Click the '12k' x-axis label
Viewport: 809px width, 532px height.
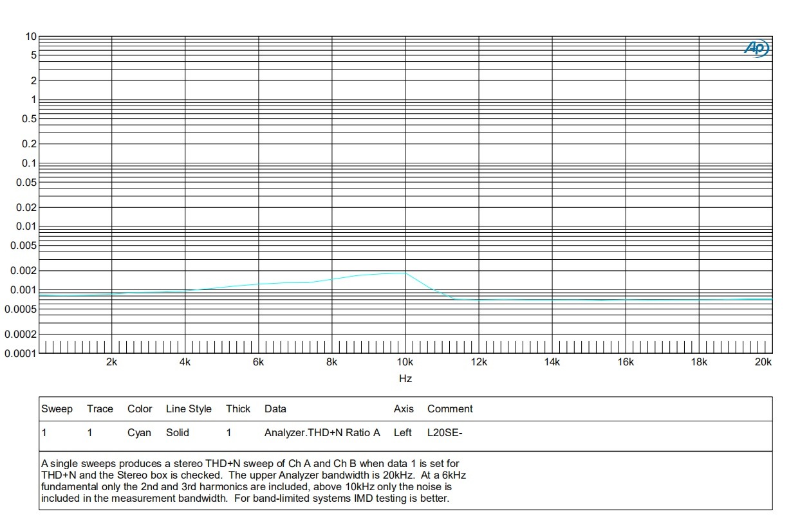click(479, 362)
